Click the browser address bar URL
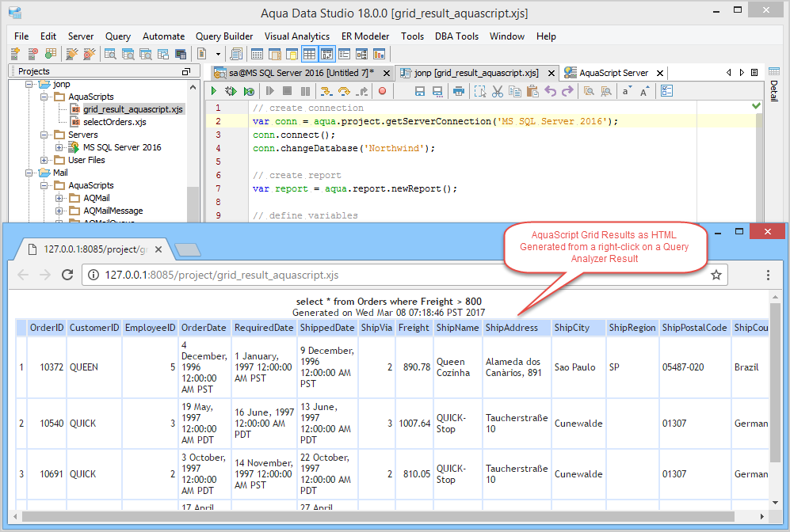This screenshot has height=532, width=790. (222, 275)
